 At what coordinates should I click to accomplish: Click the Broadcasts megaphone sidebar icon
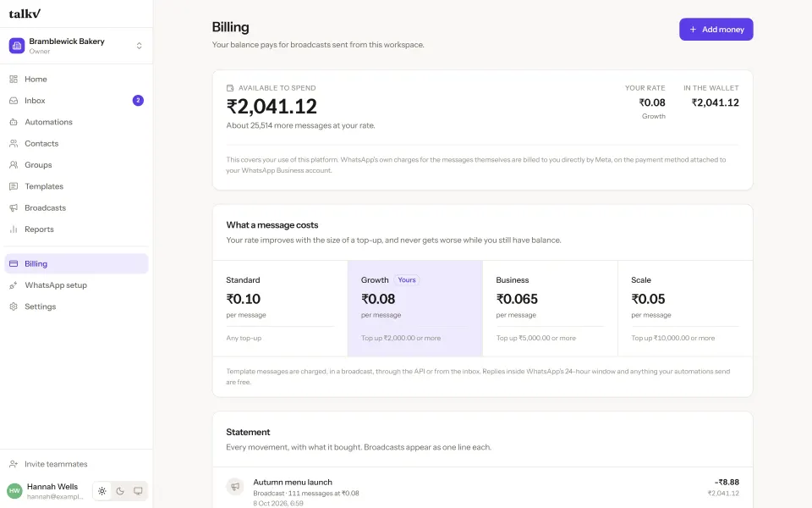[14, 208]
